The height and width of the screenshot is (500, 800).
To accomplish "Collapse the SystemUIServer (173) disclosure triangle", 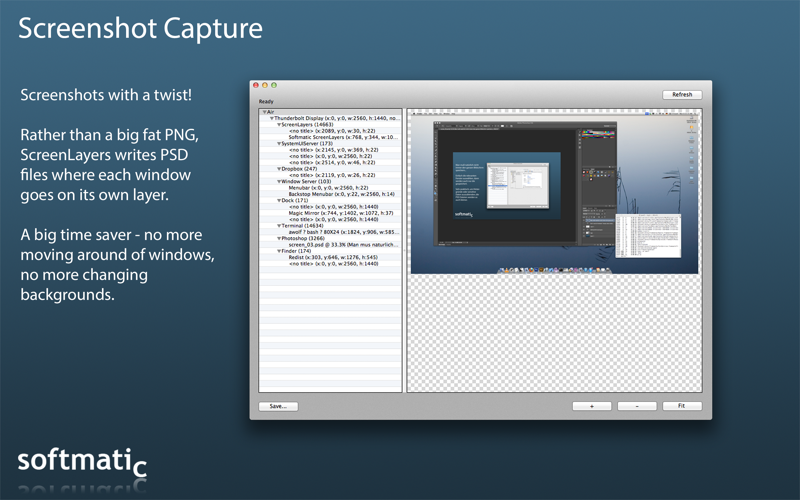I will (279, 143).
